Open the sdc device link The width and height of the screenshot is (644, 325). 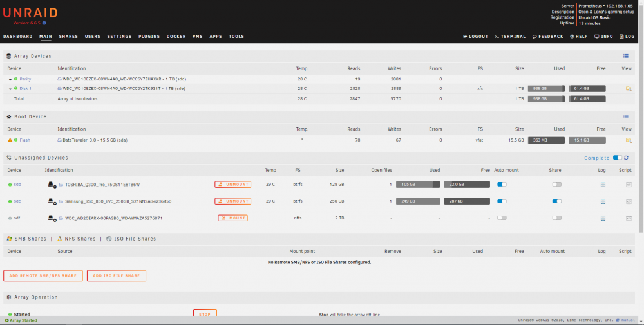[17, 201]
